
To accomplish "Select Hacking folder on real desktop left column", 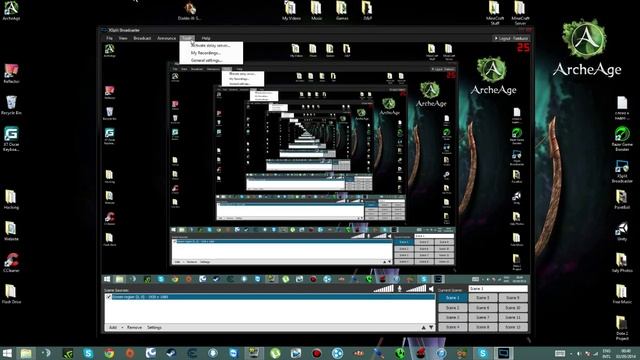I will click(11, 200).
